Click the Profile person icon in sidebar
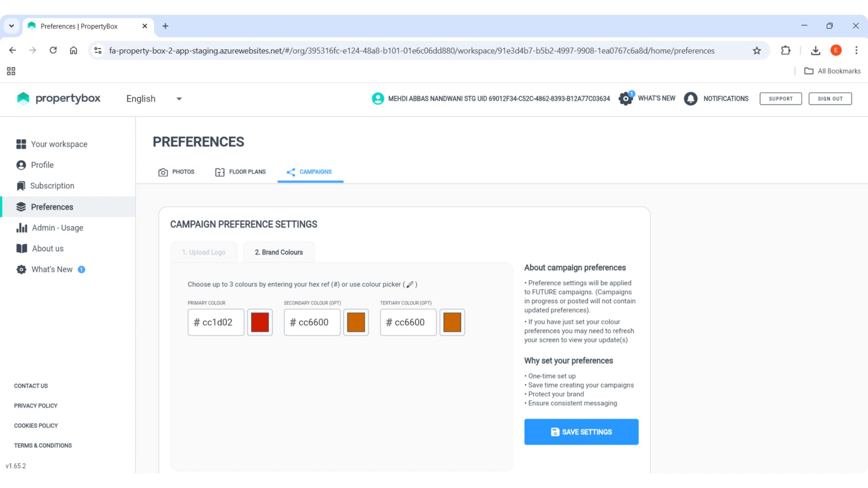This screenshot has width=868, height=488. tap(21, 165)
